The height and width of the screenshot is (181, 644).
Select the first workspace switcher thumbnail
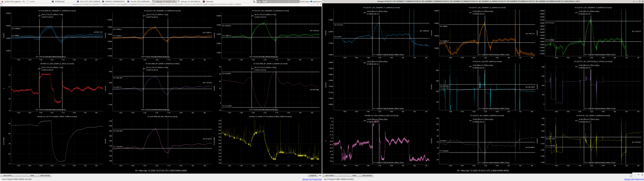[x=259, y=2]
